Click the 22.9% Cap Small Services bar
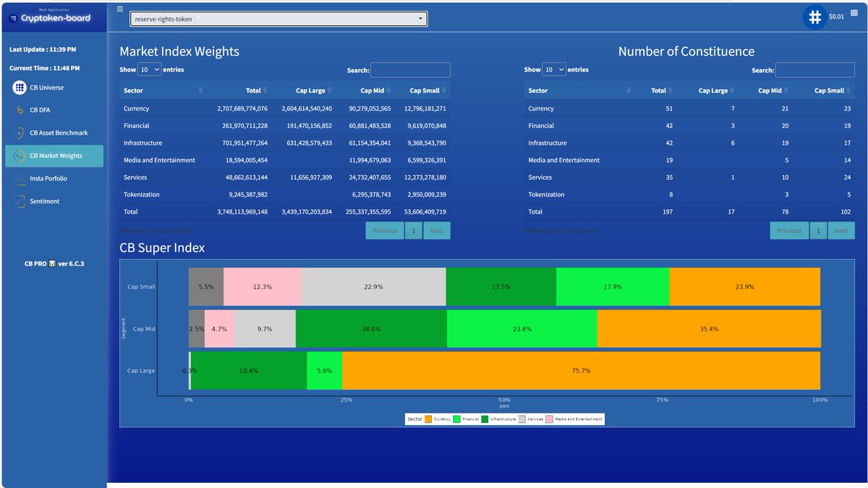 coord(373,287)
